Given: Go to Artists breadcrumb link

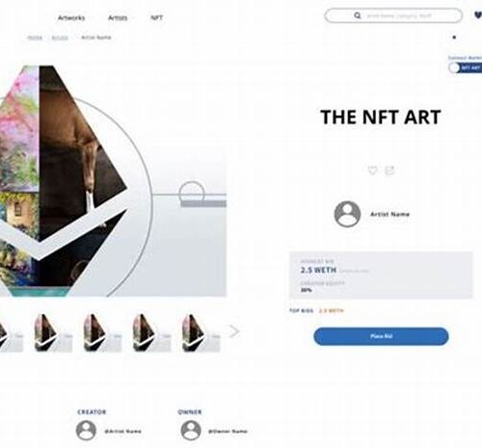Looking at the screenshot, I should point(60,38).
